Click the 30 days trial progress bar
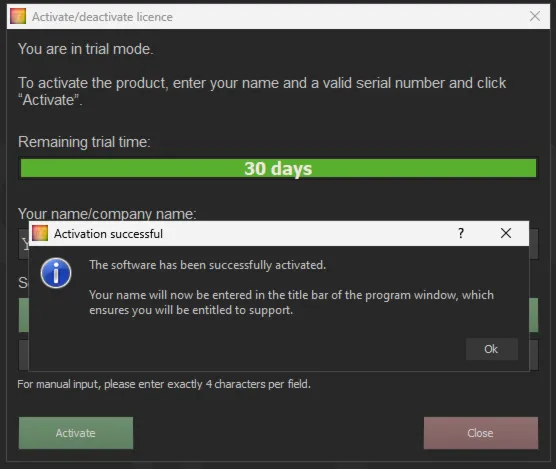 (278, 168)
